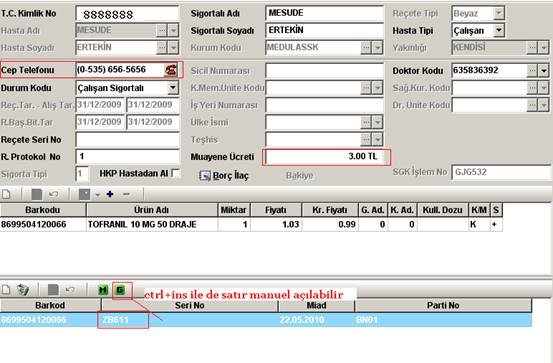Select serial number cell ZB611
The width and height of the screenshot is (553, 363).
[x=189, y=320]
